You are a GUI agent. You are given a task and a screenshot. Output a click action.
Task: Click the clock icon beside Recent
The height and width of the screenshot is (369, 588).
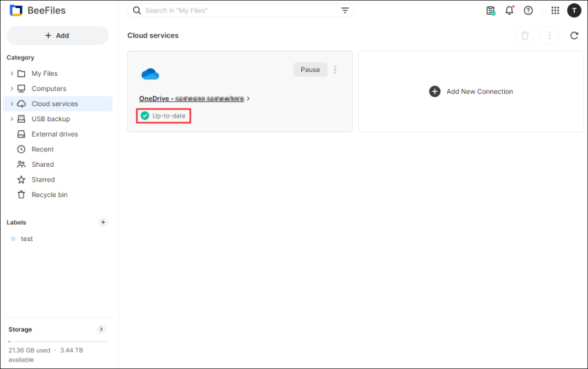pos(21,149)
